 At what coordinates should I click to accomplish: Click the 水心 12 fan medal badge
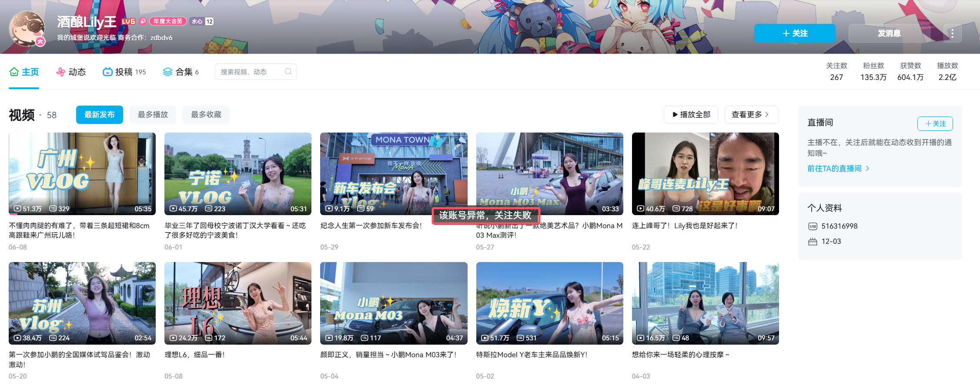click(x=202, y=21)
